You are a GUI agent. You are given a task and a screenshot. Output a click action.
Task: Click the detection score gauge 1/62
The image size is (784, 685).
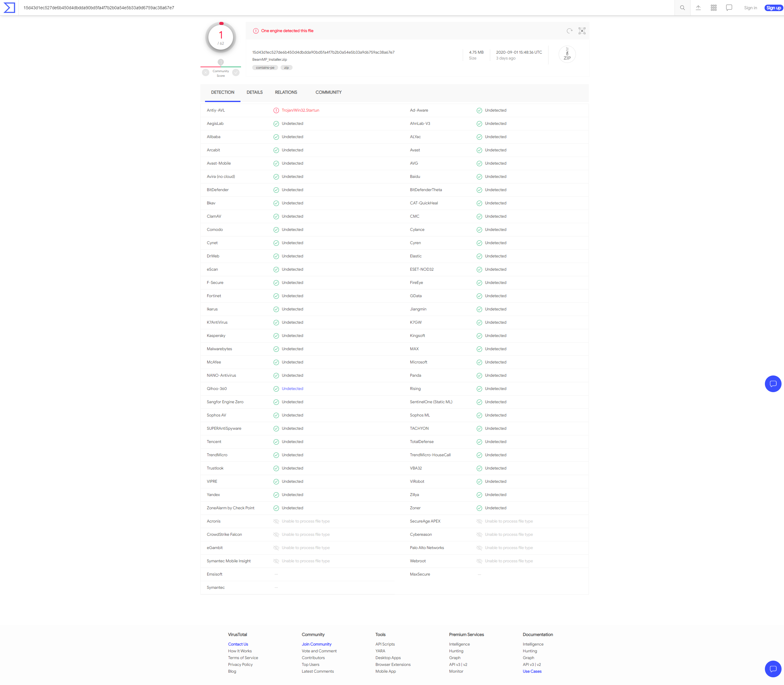tap(220, 38)
